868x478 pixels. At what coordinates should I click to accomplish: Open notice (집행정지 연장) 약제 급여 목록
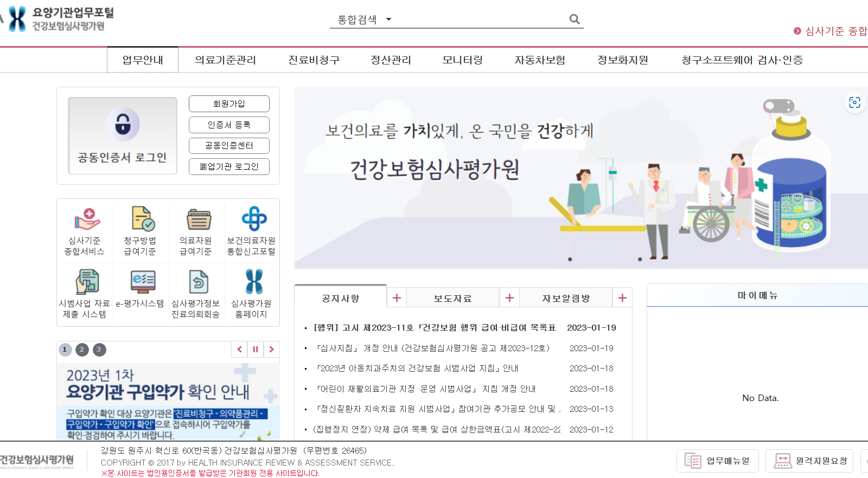437,429
